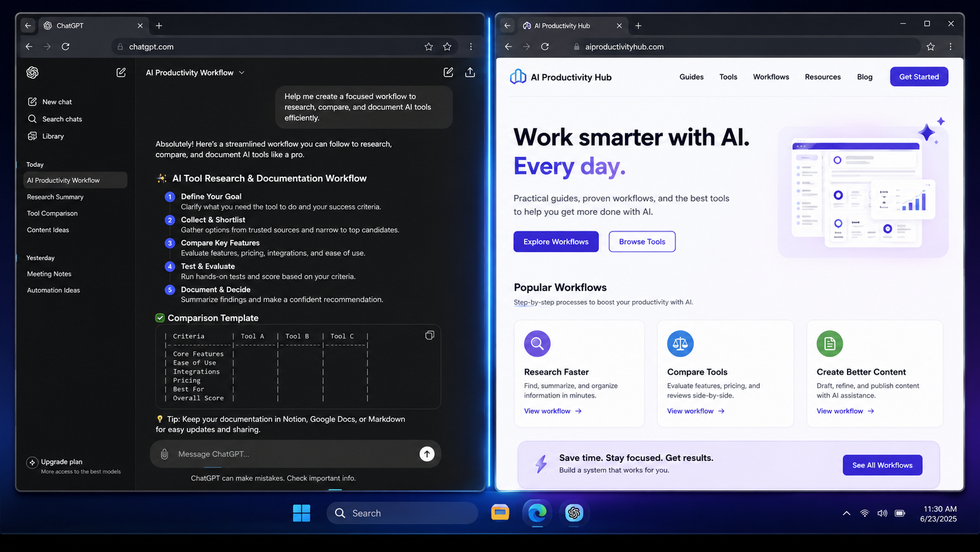Screen dimensions: 980x552
Task: Select AI Productivity Workflow chat in sidebar
Action: (x=75, y=180)
